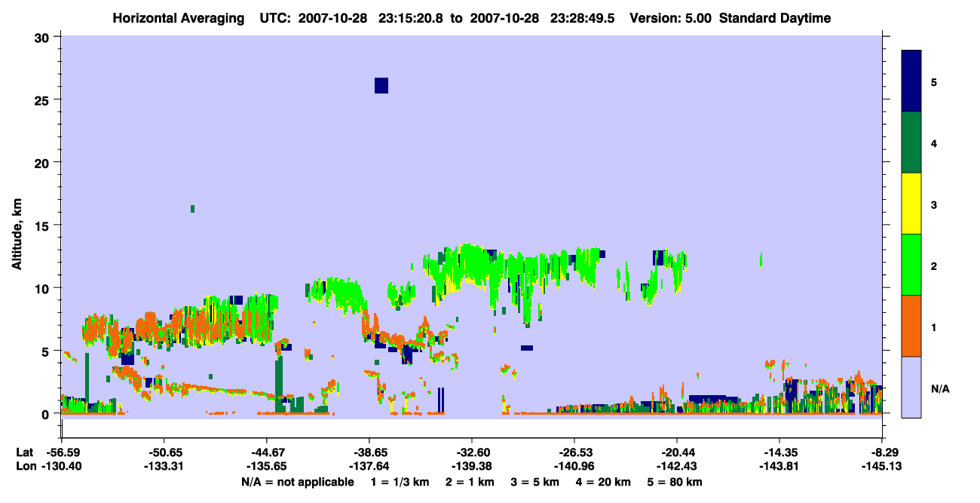This screenshot has height=503, width=980.
Task: Click the small green mark near 16 km altitude
Action: click(193, 208)
